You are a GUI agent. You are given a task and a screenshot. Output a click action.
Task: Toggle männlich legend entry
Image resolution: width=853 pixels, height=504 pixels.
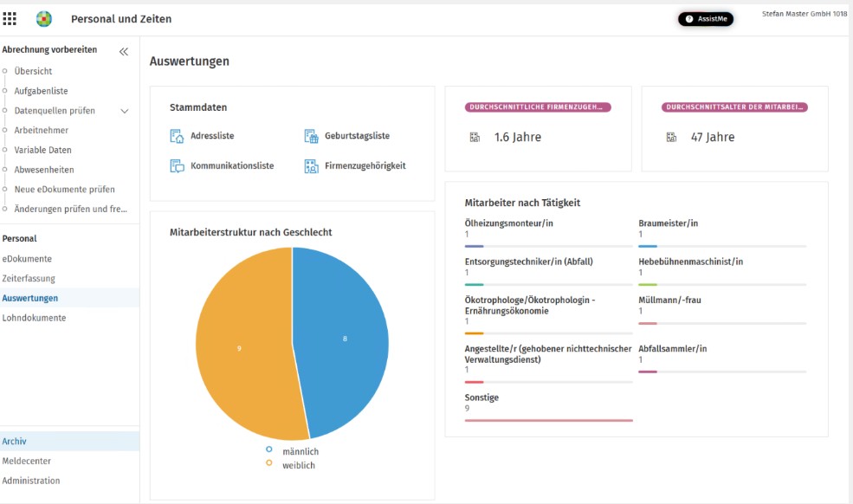292,451
